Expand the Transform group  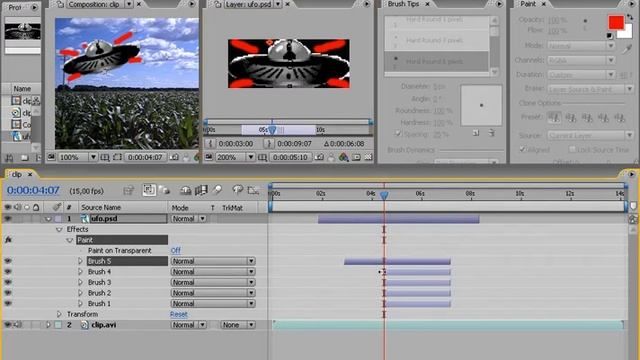coord(59,314)
